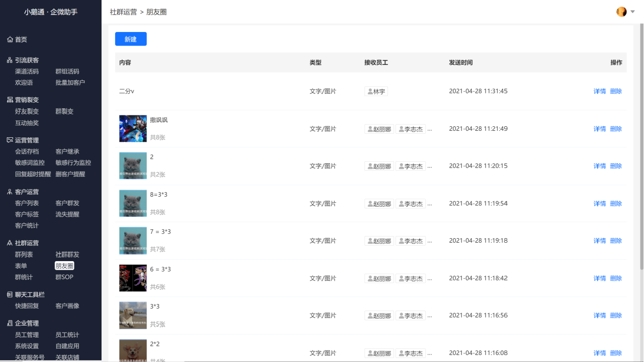
Task: Click 删除 for the 8=3*3 post
Action: point(616,203)
